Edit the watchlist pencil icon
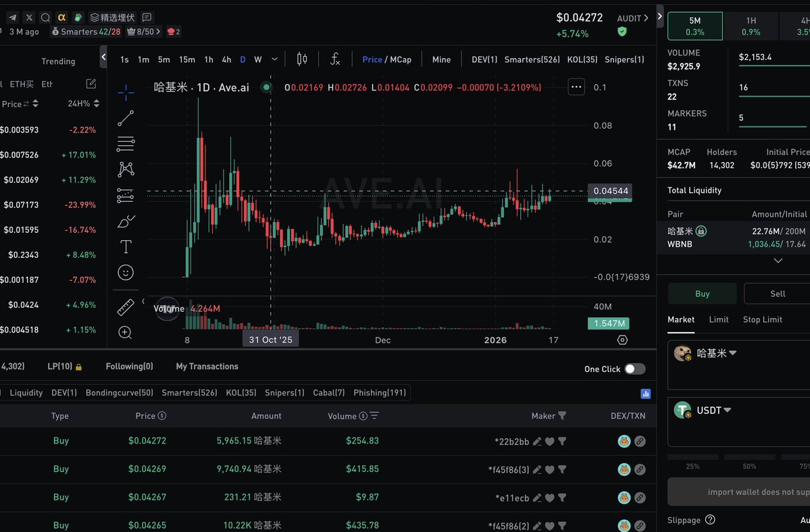 [x=91, y=84]
